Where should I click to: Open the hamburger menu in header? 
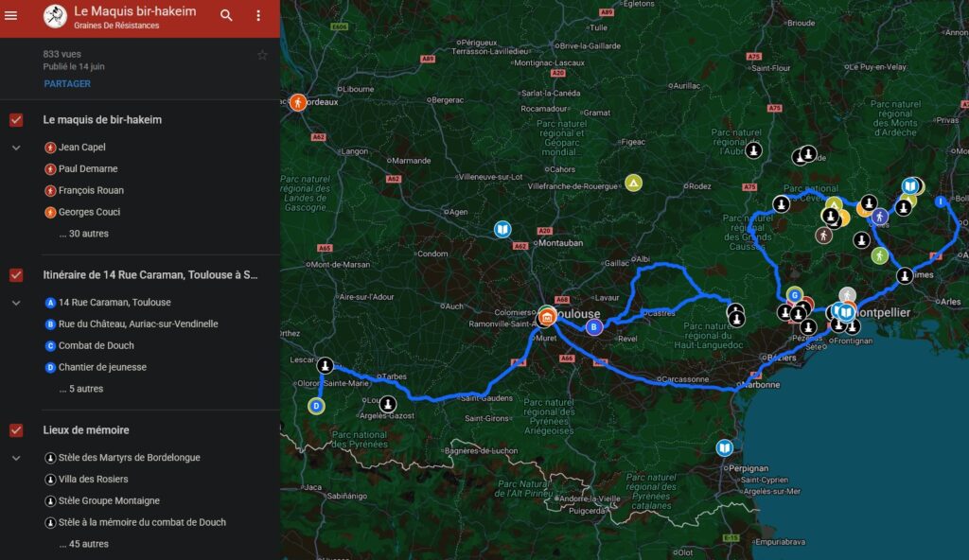(11, 16)
